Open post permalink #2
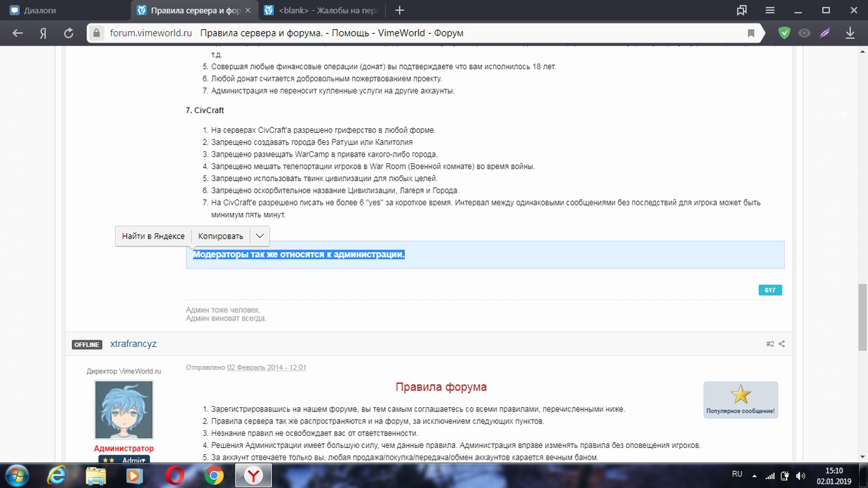This screenshot has width=868, height=488. pyautogui.click(x=770, y=344)
